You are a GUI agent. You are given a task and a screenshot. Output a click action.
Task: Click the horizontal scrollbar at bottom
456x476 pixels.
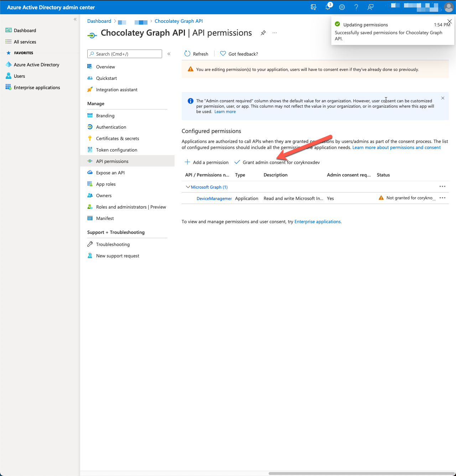point(361,474)
